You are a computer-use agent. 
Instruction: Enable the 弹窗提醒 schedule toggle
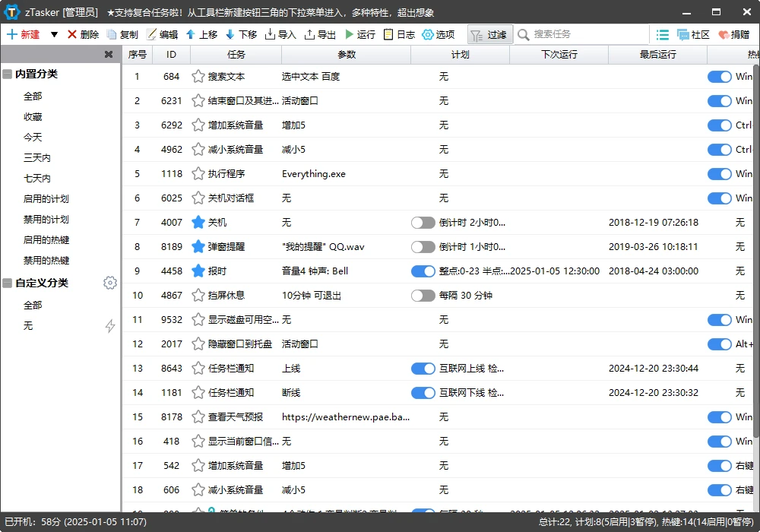(x=423, y=246)
